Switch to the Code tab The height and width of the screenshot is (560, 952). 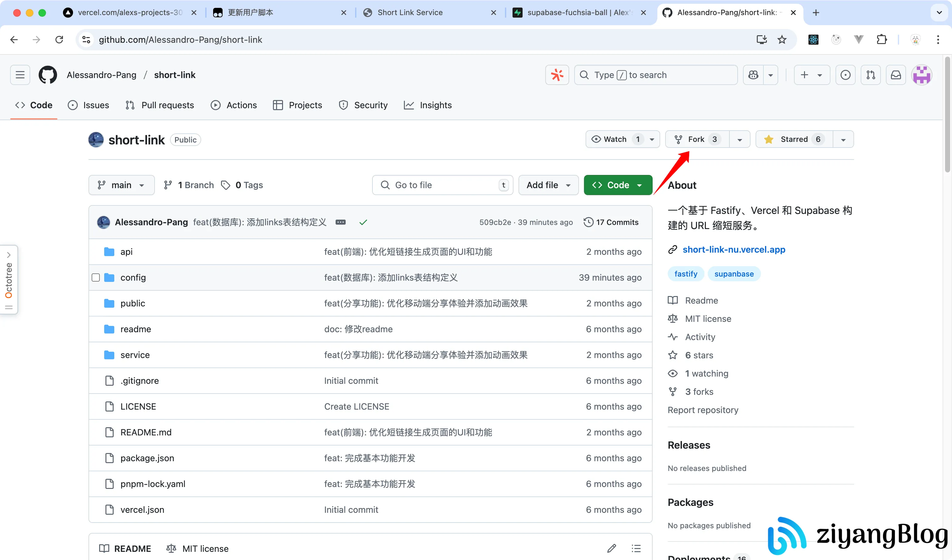click(34, 105)
